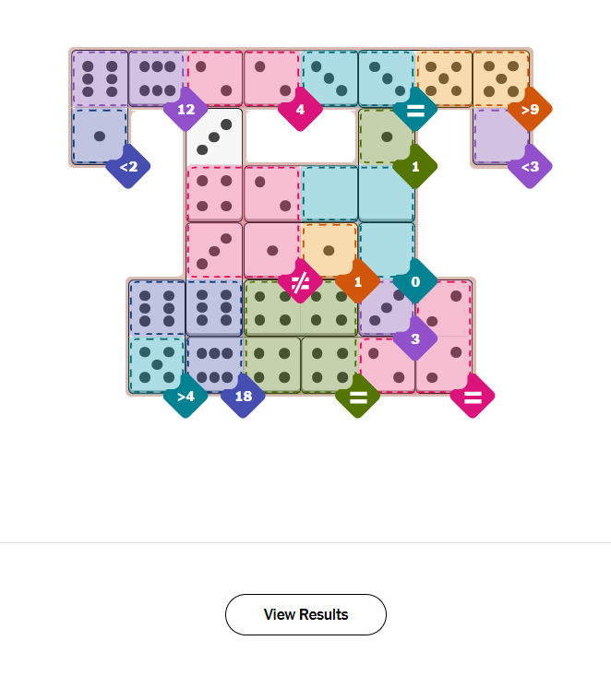
Task: Click the blue single-pip tile at top left
Action: [x=100, y=136]
